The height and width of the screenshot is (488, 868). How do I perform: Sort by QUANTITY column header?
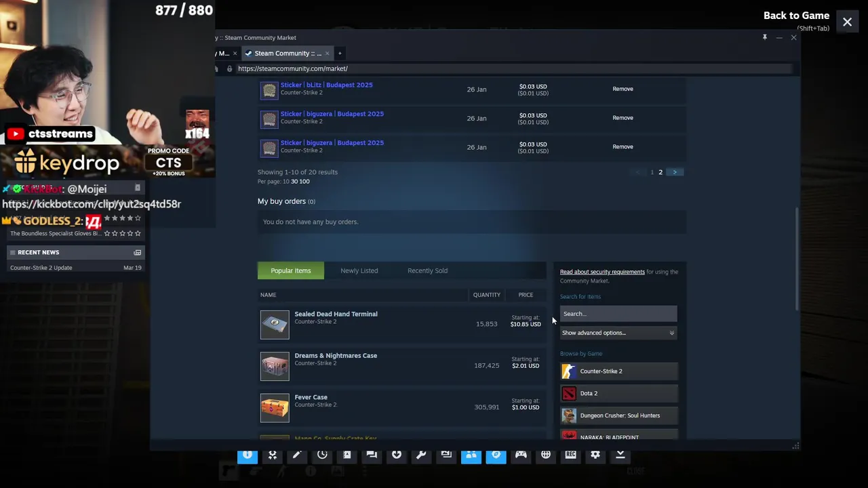tap(487, 295)
